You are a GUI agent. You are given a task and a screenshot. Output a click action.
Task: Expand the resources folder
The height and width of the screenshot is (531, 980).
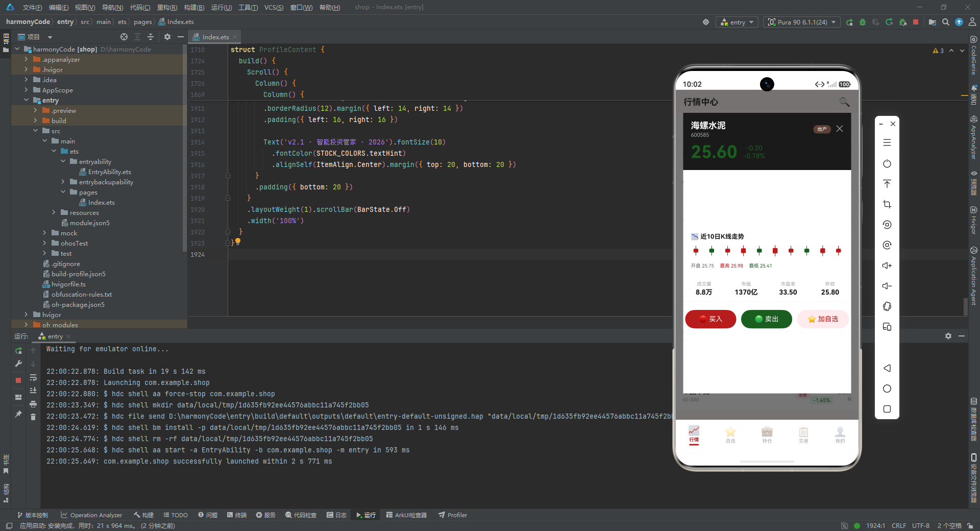[54, 212]
